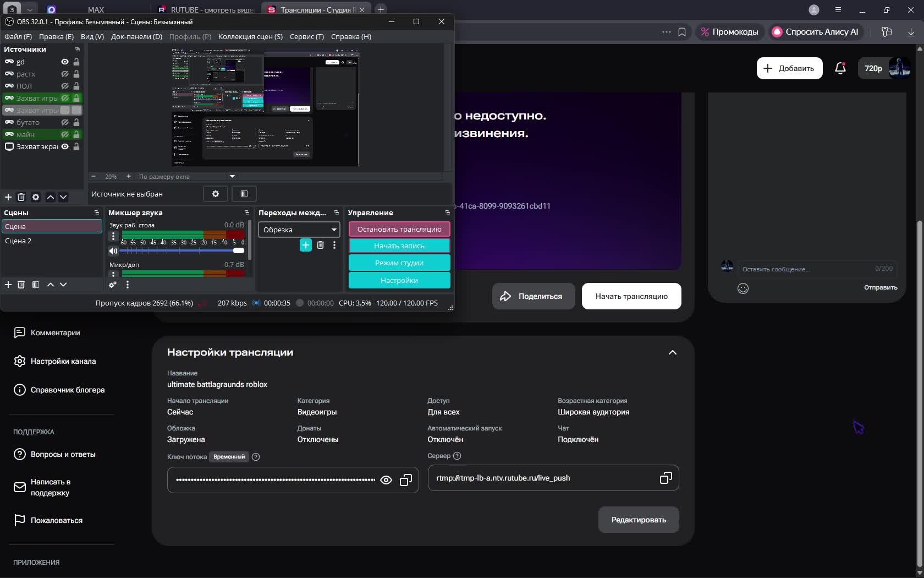924x578 pixels.
Task: Click Остановить трансляцию in OBS
Action: coord(399,229)
